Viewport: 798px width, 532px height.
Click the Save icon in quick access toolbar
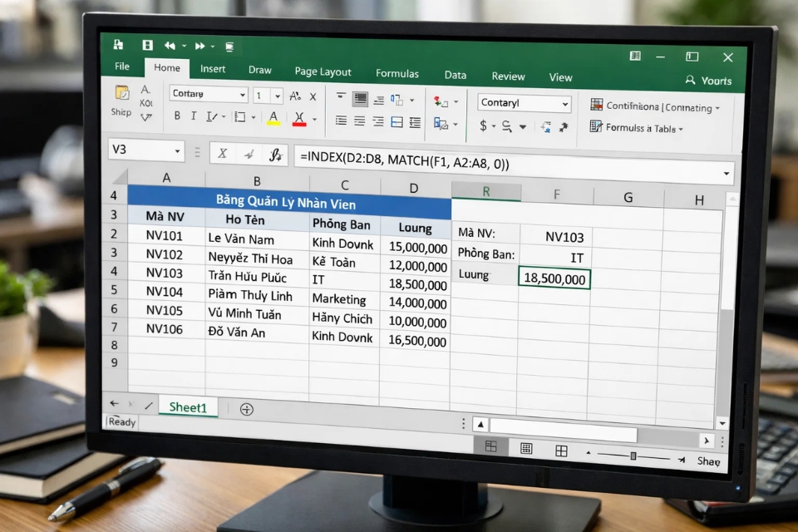coord(147,45)
